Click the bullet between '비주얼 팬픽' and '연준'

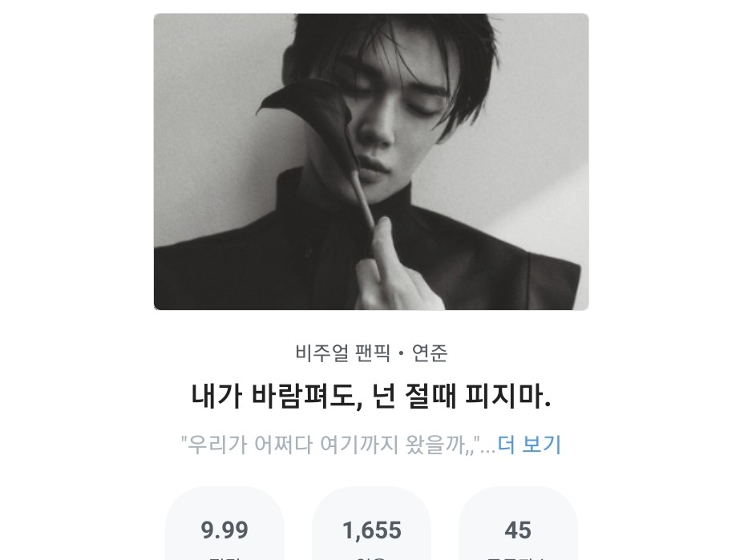tap(401, 353)
